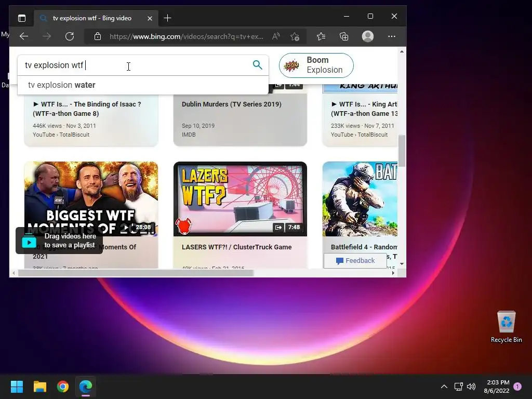Open Collections panel
532x399 pixels.
click(344, 36)
